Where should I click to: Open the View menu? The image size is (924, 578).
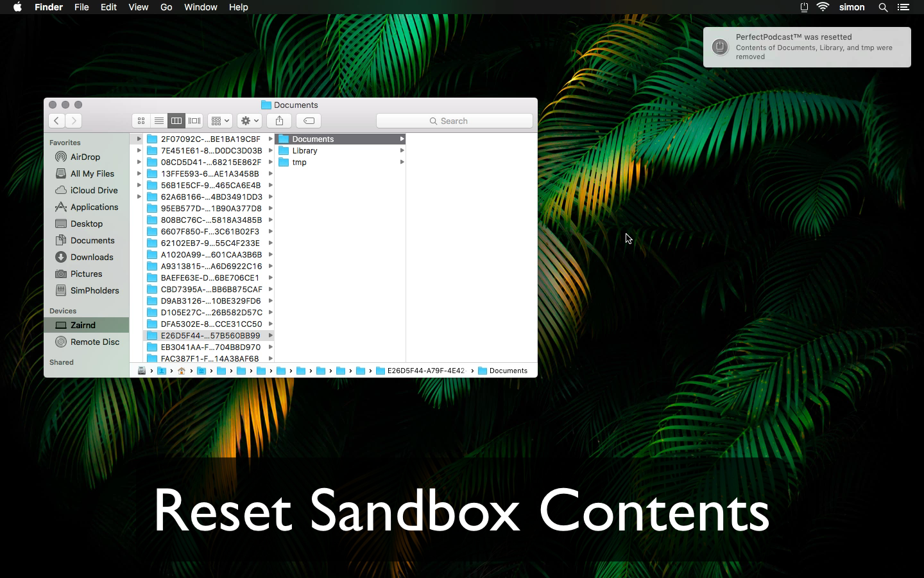point(138,7)
